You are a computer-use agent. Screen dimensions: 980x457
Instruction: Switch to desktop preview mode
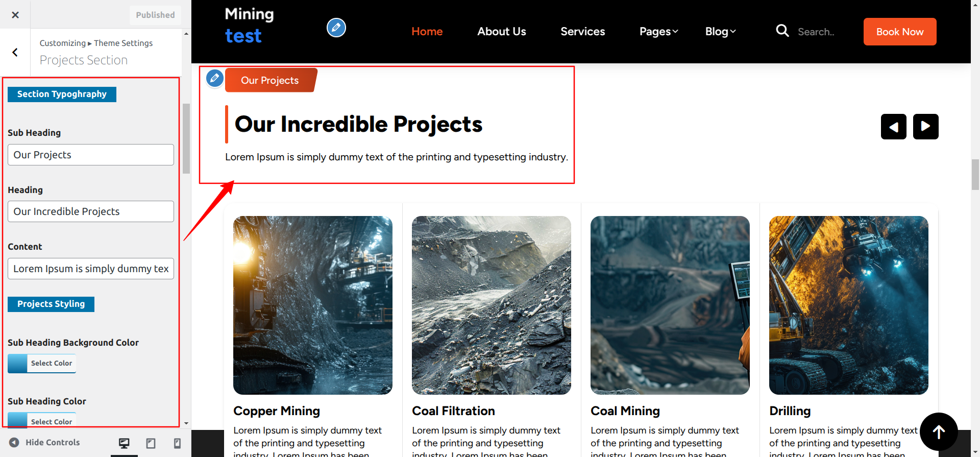(124, 443)
